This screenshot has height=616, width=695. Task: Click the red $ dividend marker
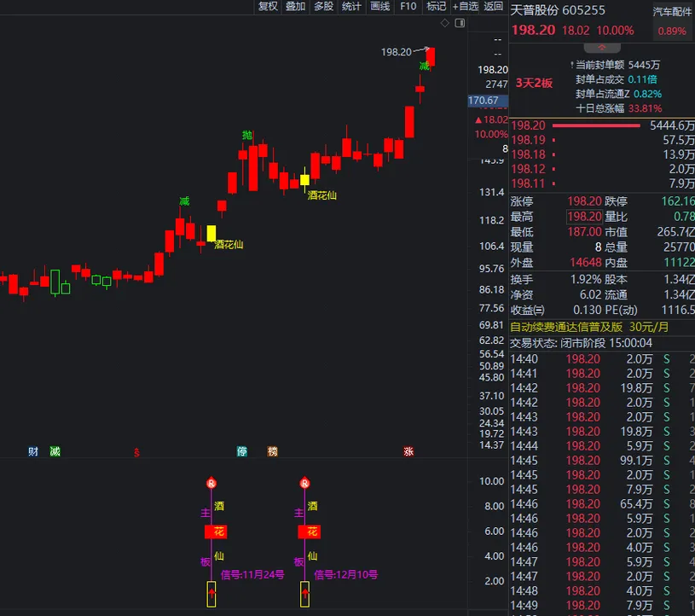[136, 452]
